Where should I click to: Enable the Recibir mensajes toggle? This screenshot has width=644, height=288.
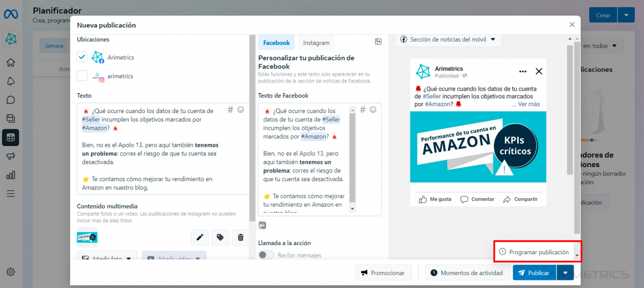pyautogui.click(x=266, y=255)
